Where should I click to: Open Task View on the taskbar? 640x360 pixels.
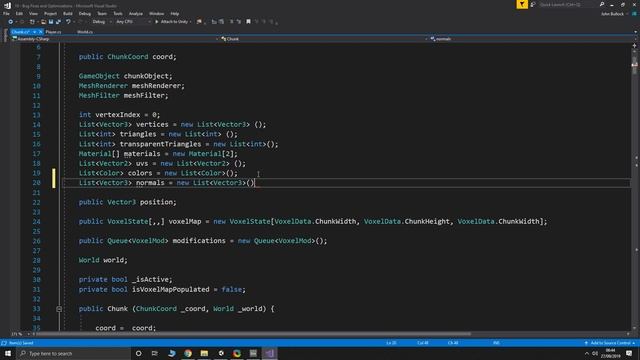click(x=155, y=353)
